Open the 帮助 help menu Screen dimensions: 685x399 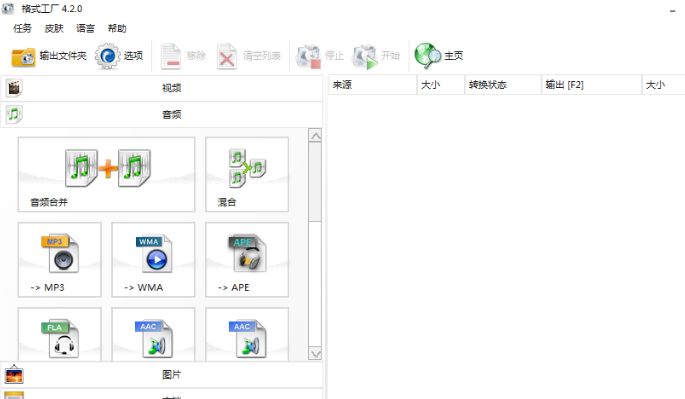(117, 28)
